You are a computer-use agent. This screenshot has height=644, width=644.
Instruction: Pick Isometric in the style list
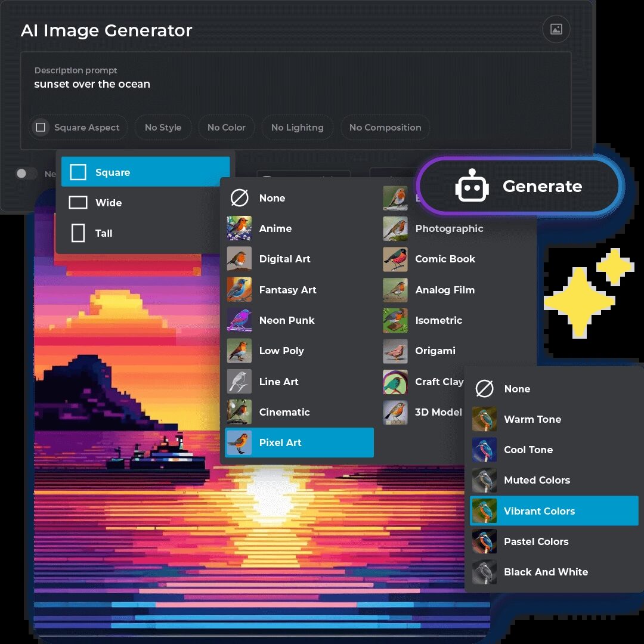[438, 320]
